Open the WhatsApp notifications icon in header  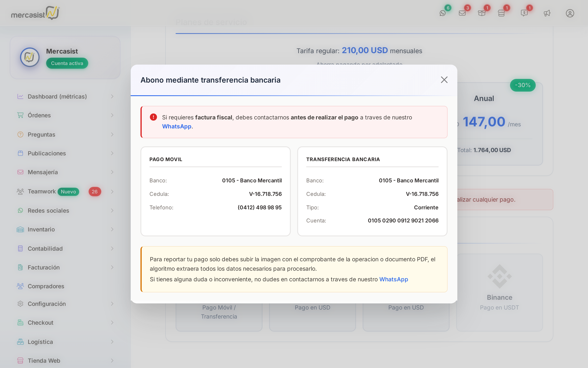click(x=442, y=13)
